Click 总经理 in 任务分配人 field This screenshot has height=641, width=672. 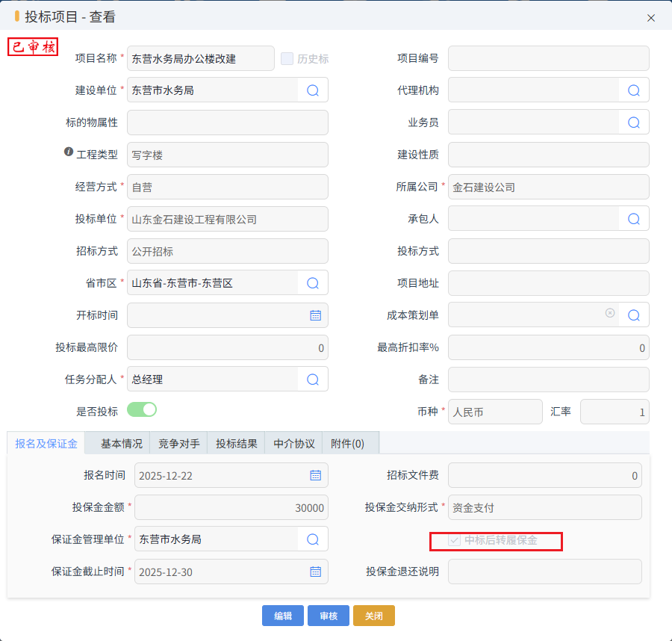(x=147, y=380)
